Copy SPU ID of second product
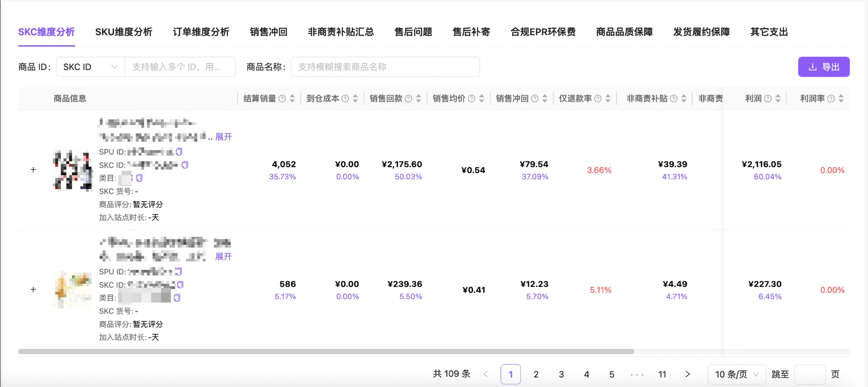This screenshot has height=387, width=868. tap(179, 271)
